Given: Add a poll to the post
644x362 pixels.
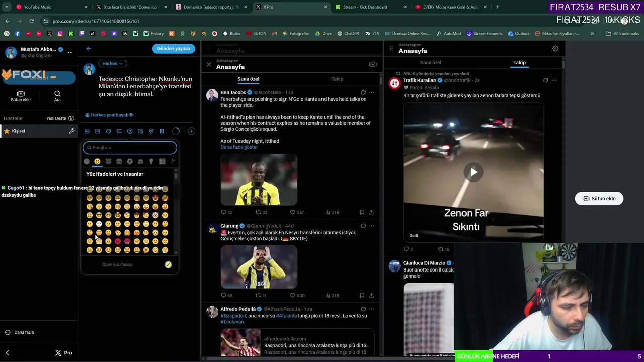Looking at the screenshot, I should [x=119, y=131].
